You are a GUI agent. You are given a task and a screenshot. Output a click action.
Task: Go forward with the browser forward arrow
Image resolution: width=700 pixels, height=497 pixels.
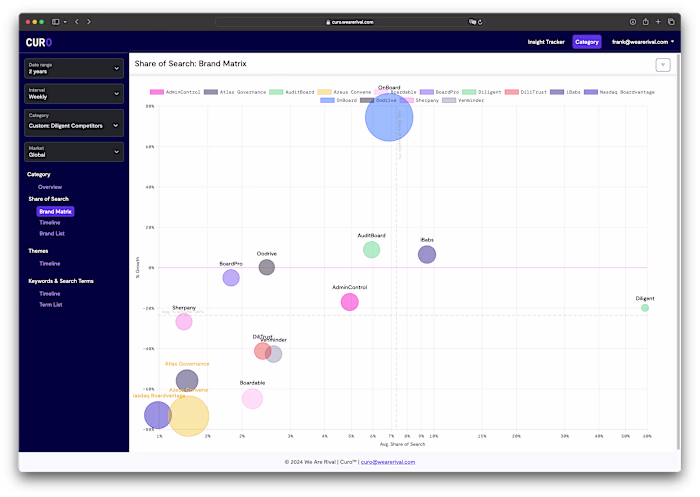(89, 21)
